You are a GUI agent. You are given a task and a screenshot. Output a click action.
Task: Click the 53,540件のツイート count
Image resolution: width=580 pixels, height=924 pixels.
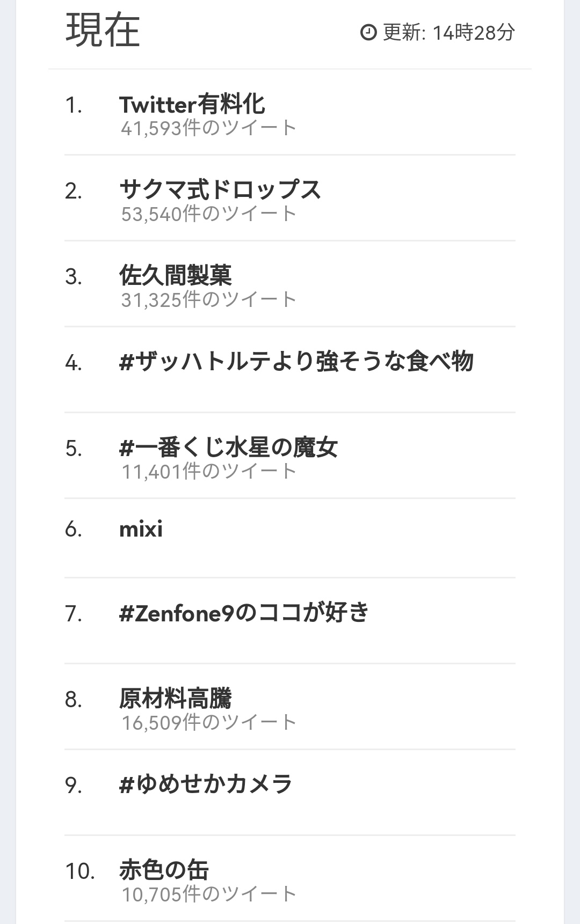209,214
